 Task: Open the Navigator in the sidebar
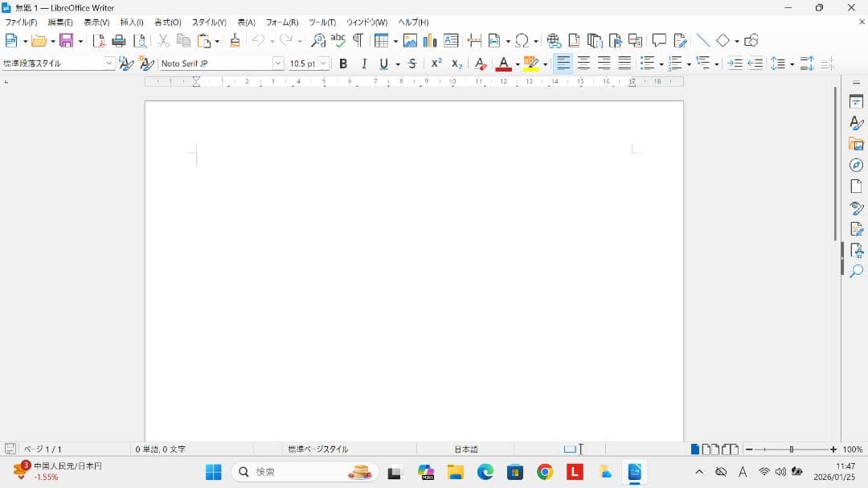(x=856, y=165)
